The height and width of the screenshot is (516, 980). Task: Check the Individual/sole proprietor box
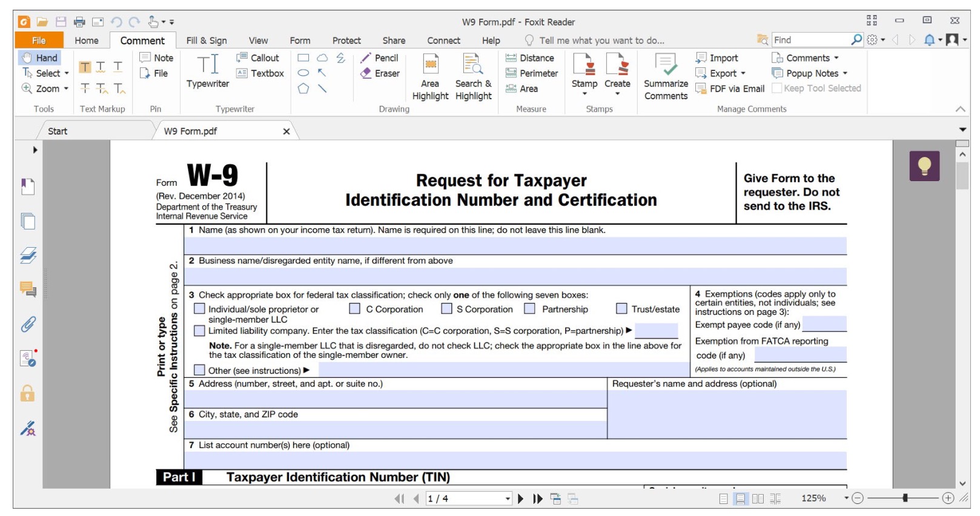(199, 309)
